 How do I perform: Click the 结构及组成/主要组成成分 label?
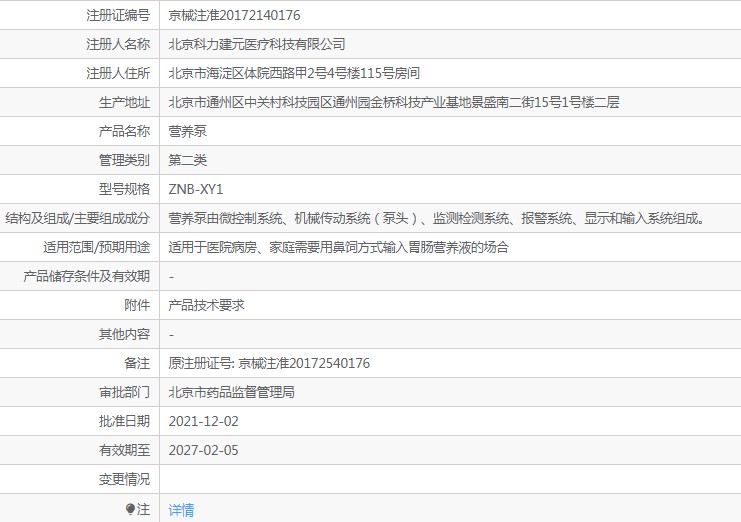point(78,218)
